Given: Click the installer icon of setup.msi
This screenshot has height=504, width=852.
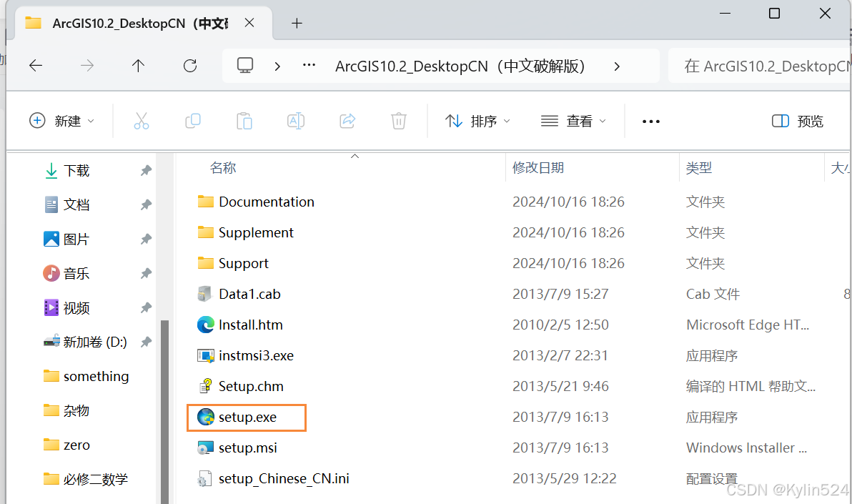Looking at the screenshot, I should (x=205, y=448).
